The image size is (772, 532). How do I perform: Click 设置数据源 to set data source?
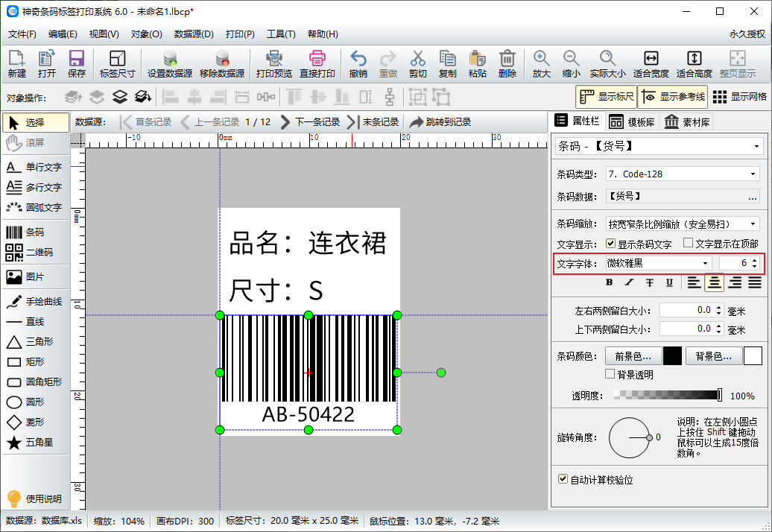(170, 64)
